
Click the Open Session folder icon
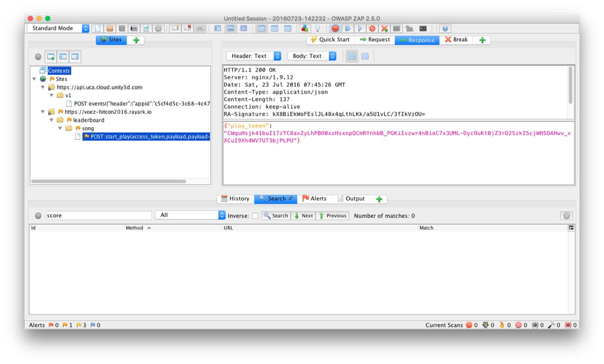[x=110, y=28]
